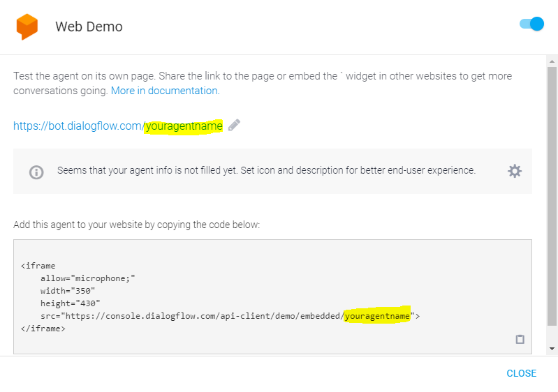
Task: Click the Web Demo title text
Action: (x=89, y=27)
